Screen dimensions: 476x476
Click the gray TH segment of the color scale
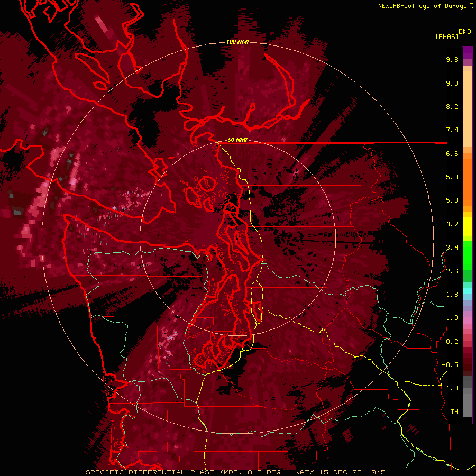(467, 404)
